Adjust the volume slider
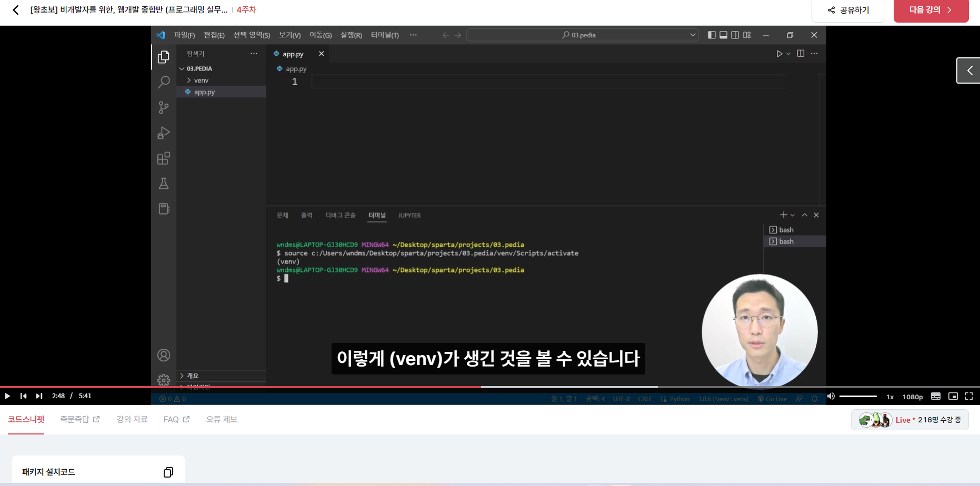Viewport: 980px width, 486px height. pos(858,396)
